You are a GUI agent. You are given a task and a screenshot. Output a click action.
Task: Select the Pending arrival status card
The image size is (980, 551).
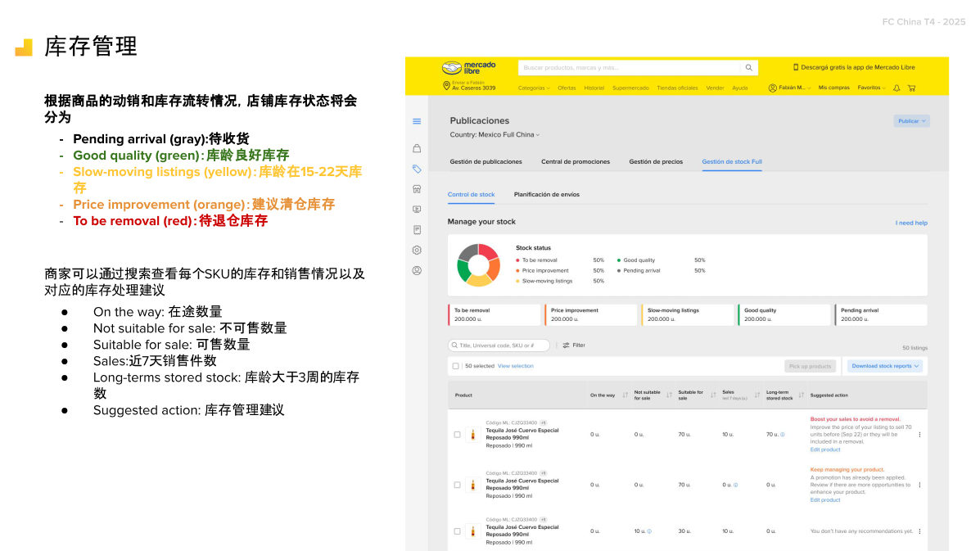click(x=881, y=315)
